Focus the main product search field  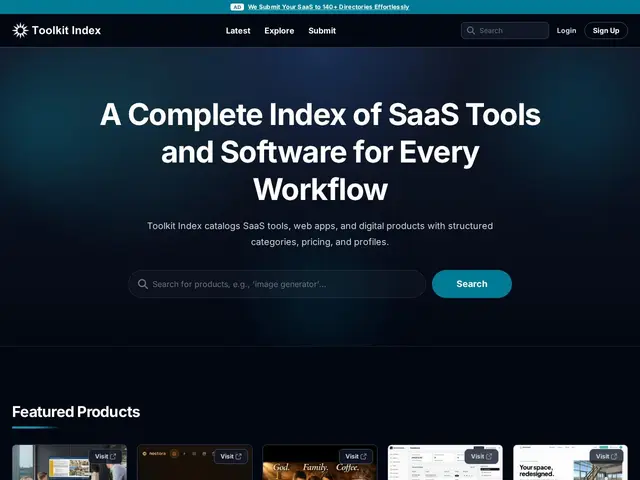pos(277,284)
